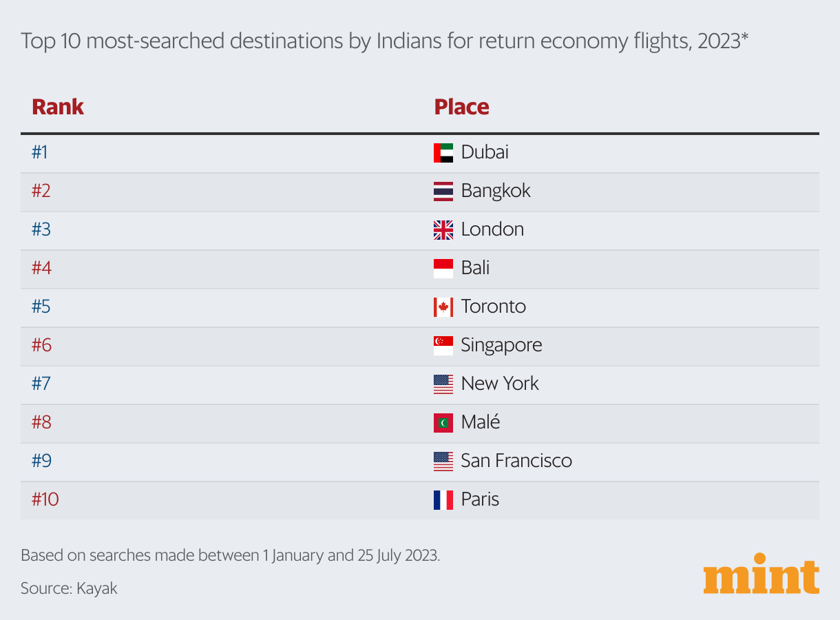
Task: Click the US flag beside San Francisco
Action: (x=443, y=461)
